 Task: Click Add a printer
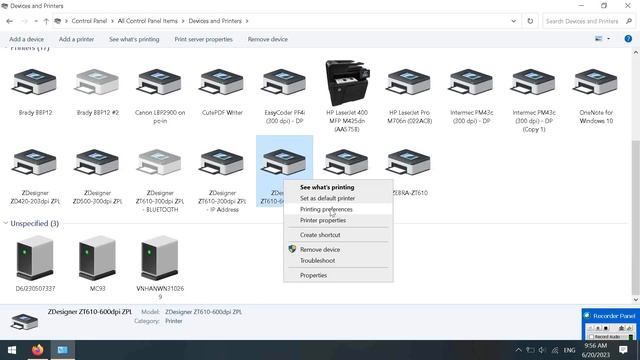[x=76, y=39]
